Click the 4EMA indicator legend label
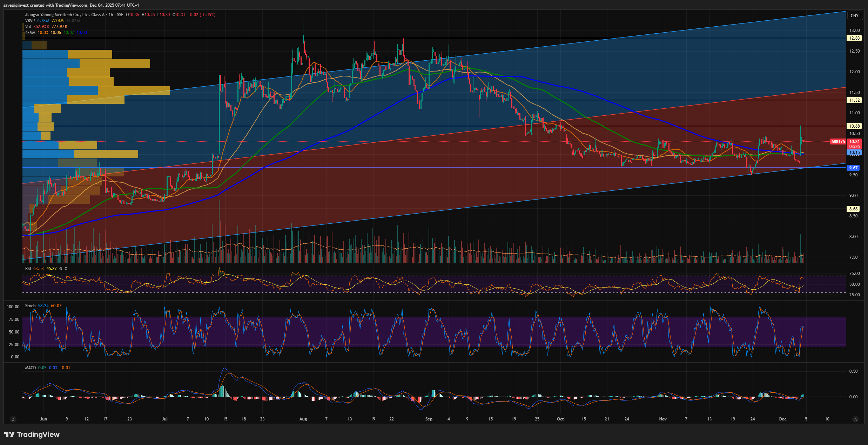 (x=30, y=33)
